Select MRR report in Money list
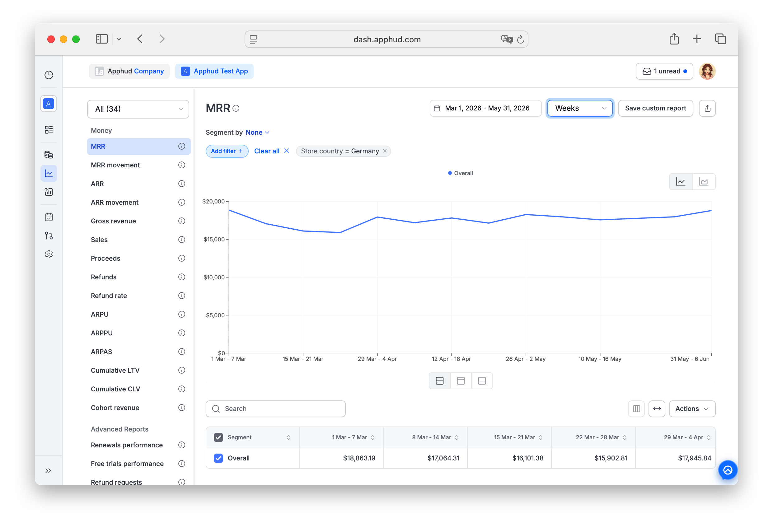The height and width of the screenshot is (532, 773). [x=139, y=146]
